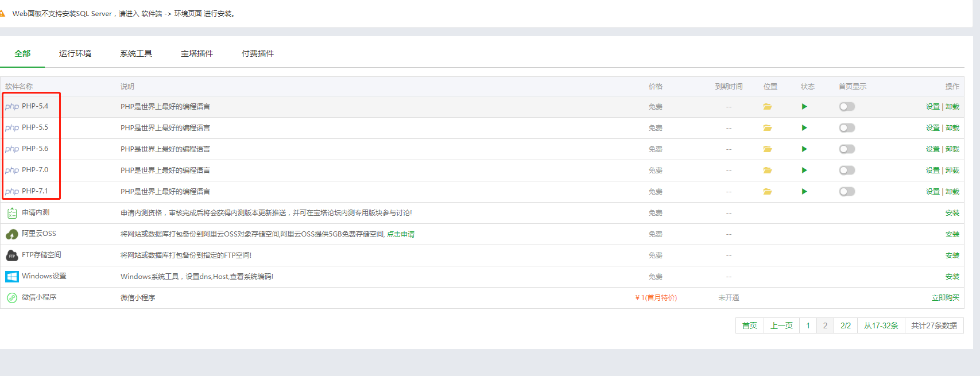
Task: Open the PHP-7.0 folder location icon
Action: click(767, 170)
